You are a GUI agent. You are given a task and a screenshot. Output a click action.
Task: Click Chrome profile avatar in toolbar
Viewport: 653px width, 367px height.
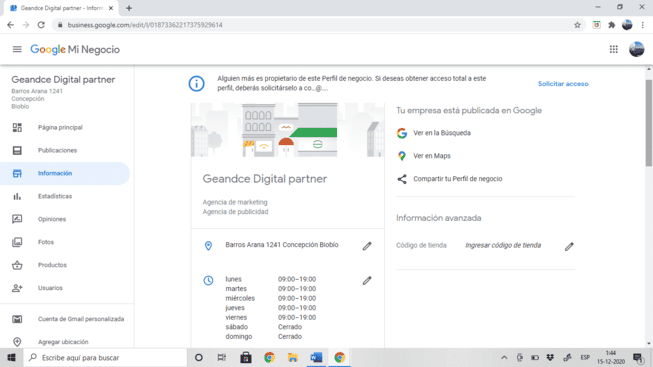tap(627, 25)
